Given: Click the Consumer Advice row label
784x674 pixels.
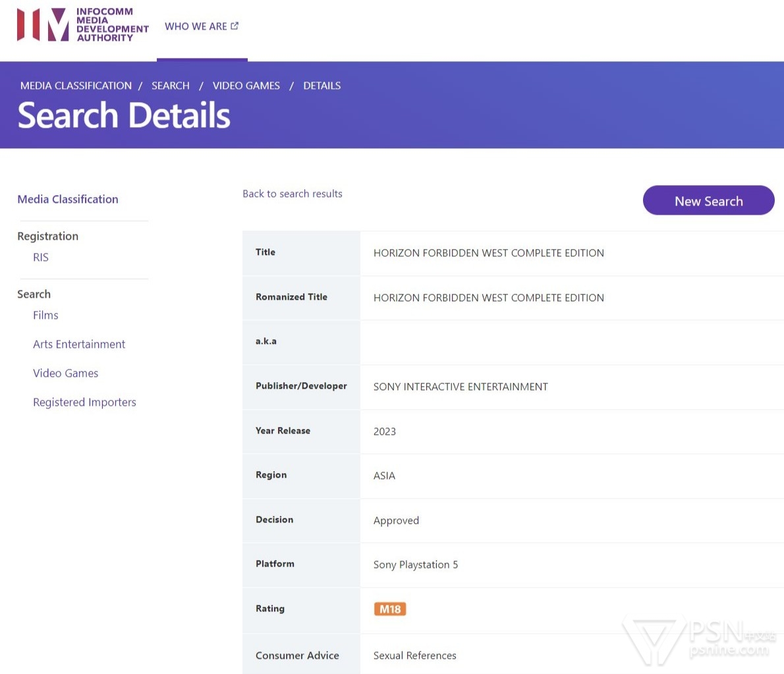Looking at the screenshot, I should pyautogui.click(x=297, y=656).
